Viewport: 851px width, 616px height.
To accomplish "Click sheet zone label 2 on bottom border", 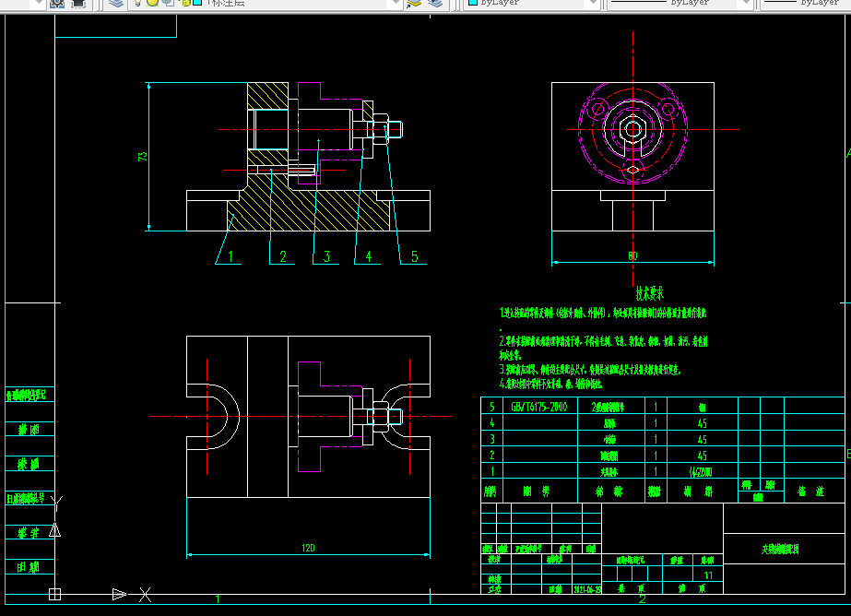I will point(643,599).
